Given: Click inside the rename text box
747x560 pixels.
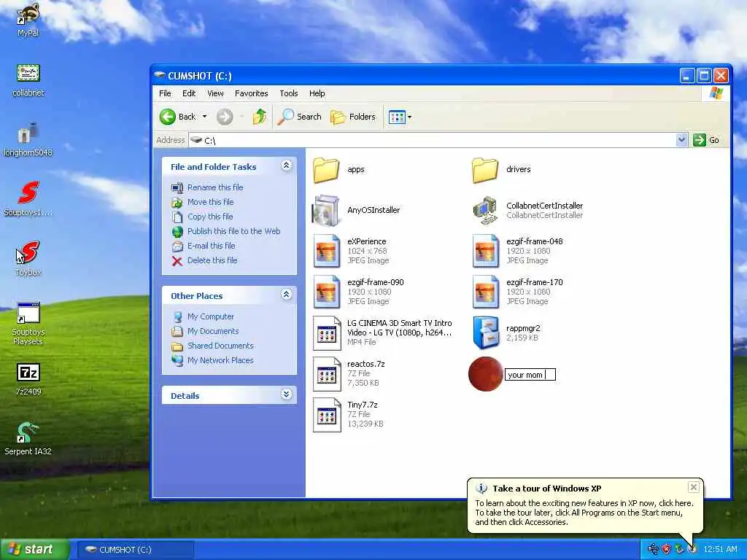Looking at the screenshot, I should pyautogui.click(x=530, y=375).
